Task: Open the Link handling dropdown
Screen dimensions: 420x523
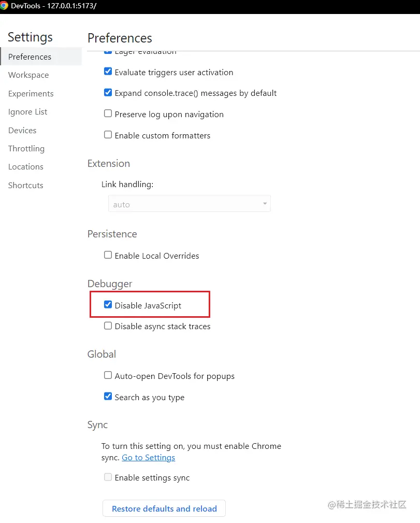Action: point(189,204)
